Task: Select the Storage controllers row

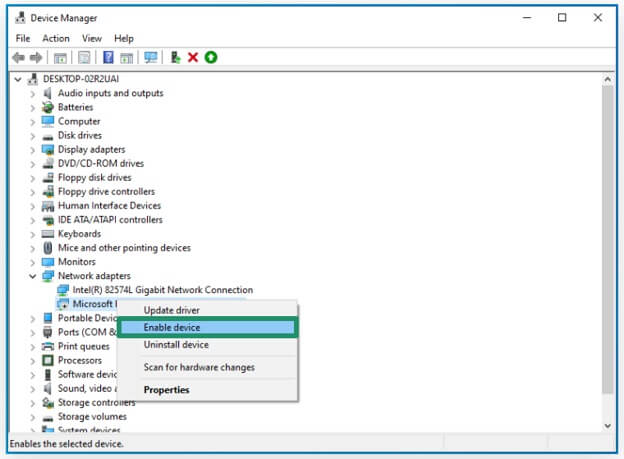Action: (96, 402)
